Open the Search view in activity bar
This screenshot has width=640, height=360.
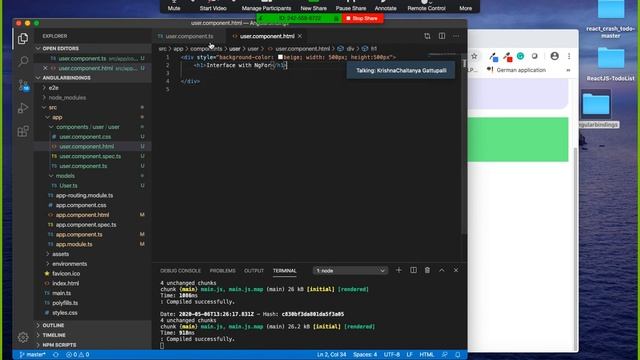[23, 62]
